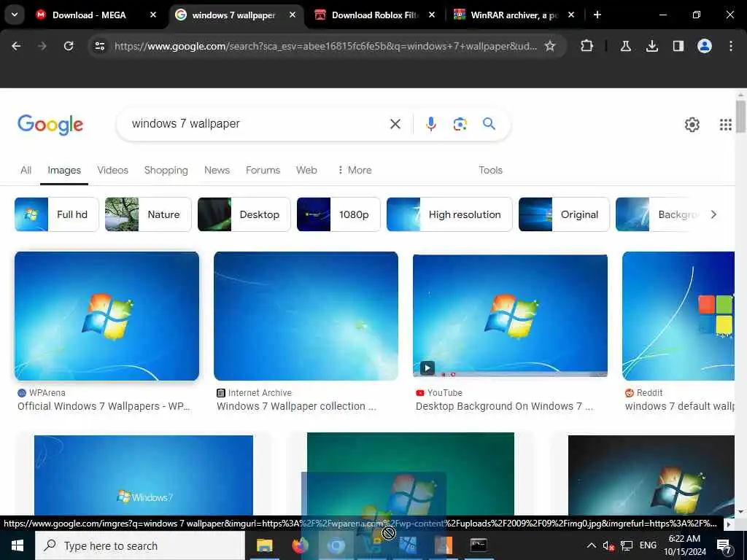Switch to the Web results tab
The height and width of the screenshot is (560, 747).
[306, 170]
